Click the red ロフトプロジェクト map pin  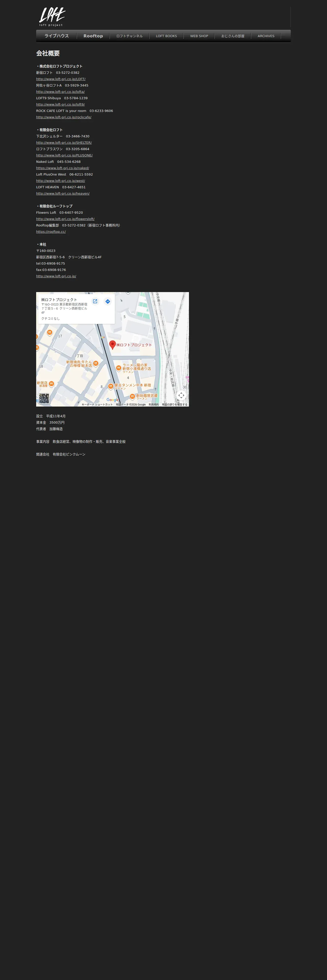[x=112, y=345]
